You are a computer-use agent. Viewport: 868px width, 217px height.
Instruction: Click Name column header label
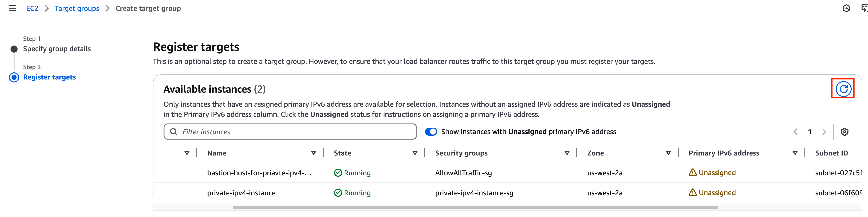pos(217,153)
